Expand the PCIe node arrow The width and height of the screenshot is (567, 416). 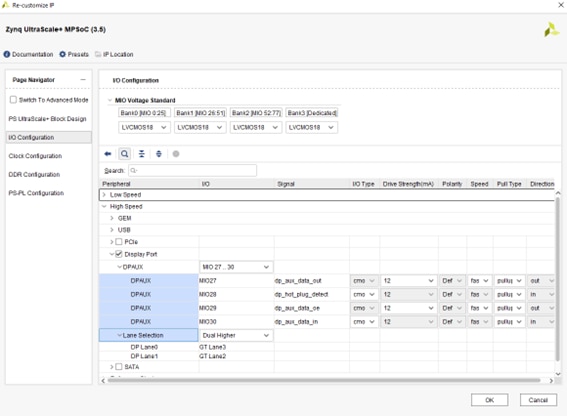(112, 242)
